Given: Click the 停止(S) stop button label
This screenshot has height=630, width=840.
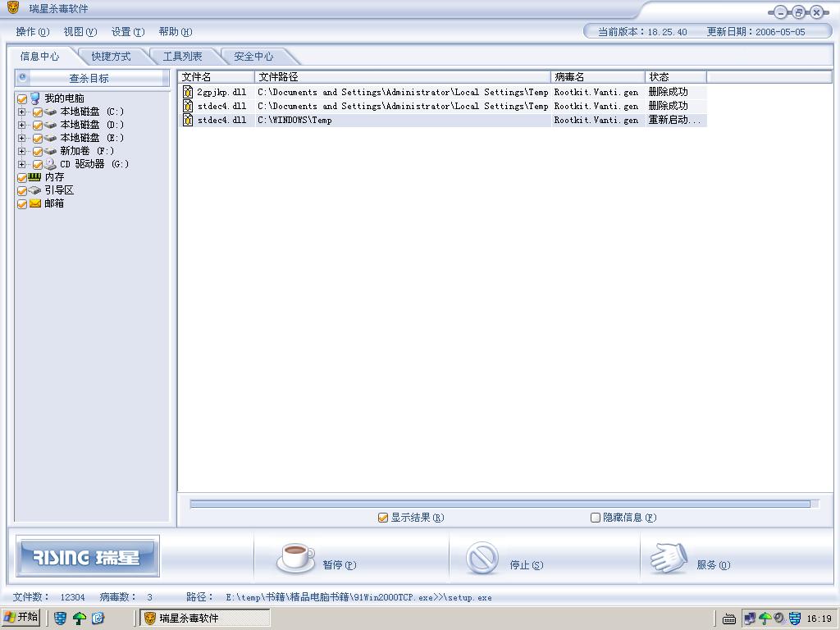Looking at the screenshot, I should click(527, 564).
